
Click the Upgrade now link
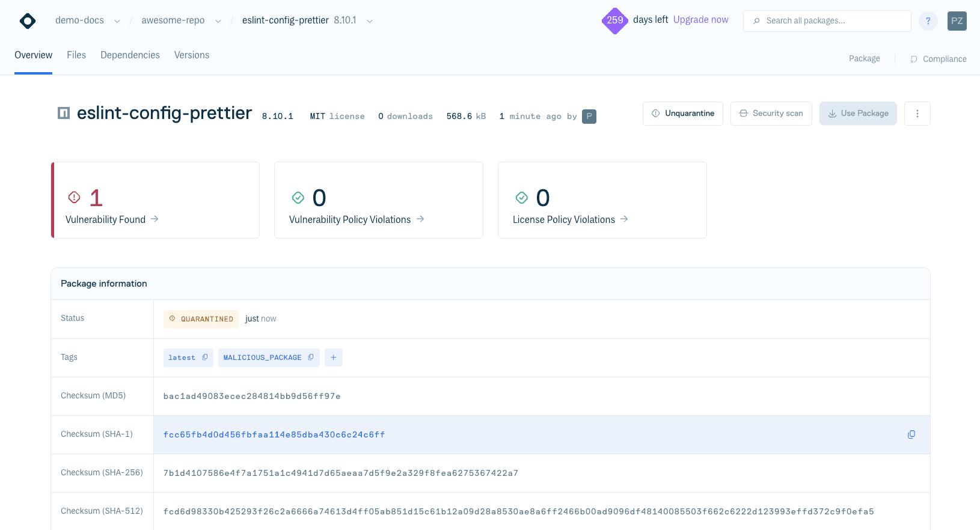coord(700,20)
